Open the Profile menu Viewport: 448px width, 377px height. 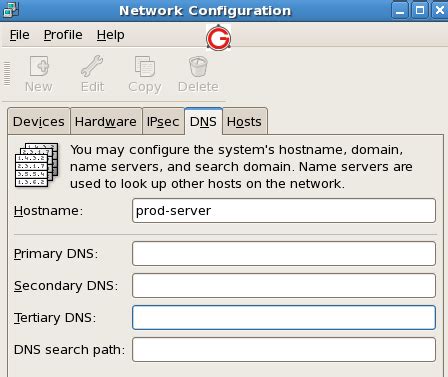click(63, 35)
